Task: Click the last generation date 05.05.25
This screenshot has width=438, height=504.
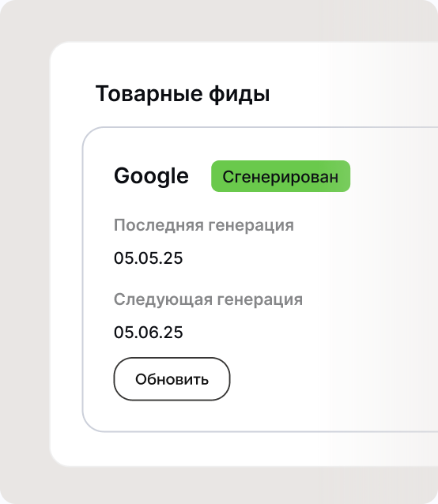Action: pos(149,258)
